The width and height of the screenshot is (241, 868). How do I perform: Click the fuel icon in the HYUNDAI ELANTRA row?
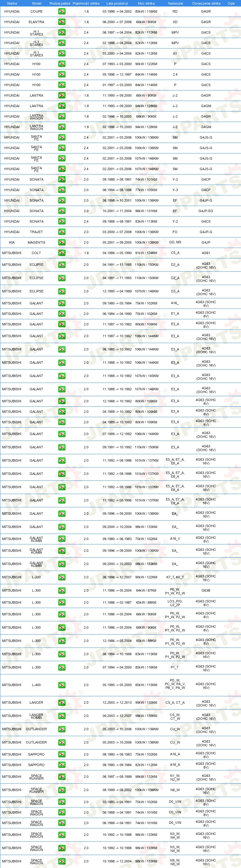pos(62,22)
